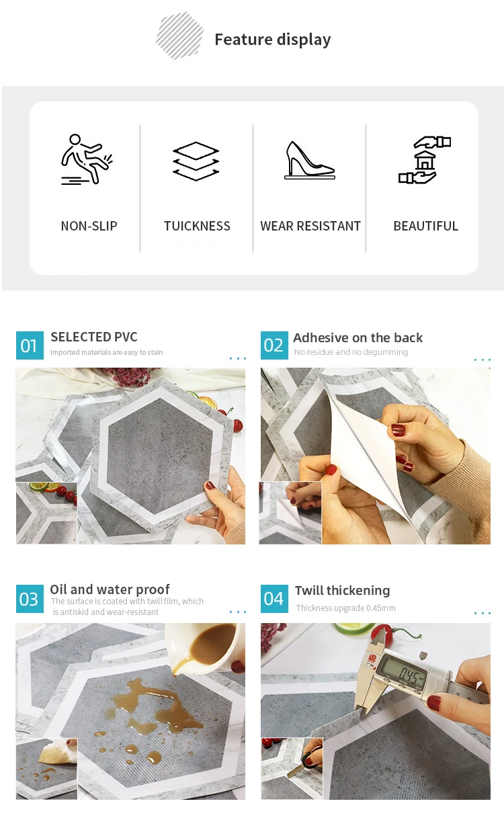The image size is (504, 822).
Task: Open the caliper thickness measurement photo
Action: [x=375, y=711]
